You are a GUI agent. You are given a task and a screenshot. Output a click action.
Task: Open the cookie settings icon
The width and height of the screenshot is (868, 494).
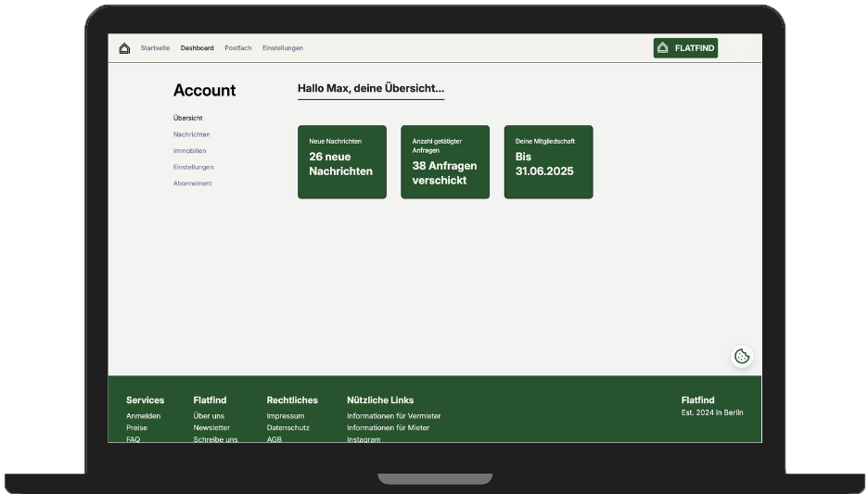click(x=742, y=356)
